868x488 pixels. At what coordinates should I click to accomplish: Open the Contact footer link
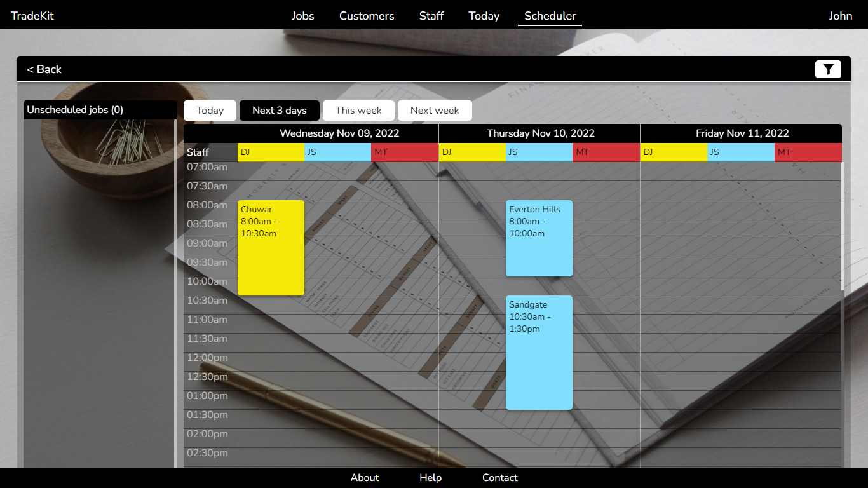(500, 478)
